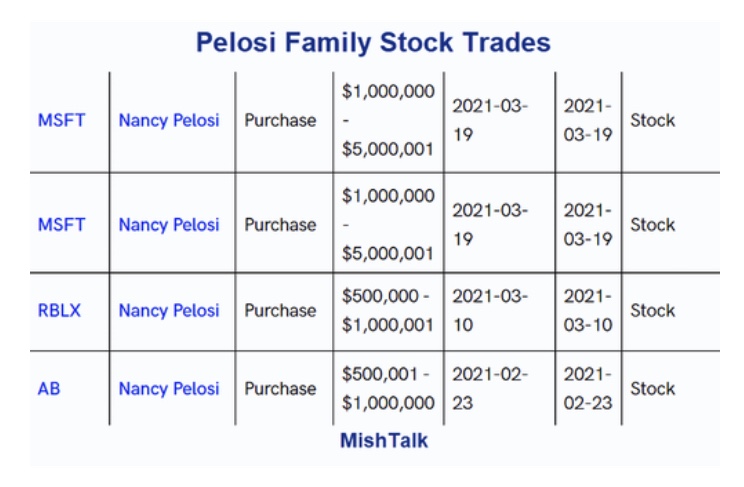Select the Stock cell in the AB row
The width and height of the screenshot is (744, 487).
[x=653, y=389]
